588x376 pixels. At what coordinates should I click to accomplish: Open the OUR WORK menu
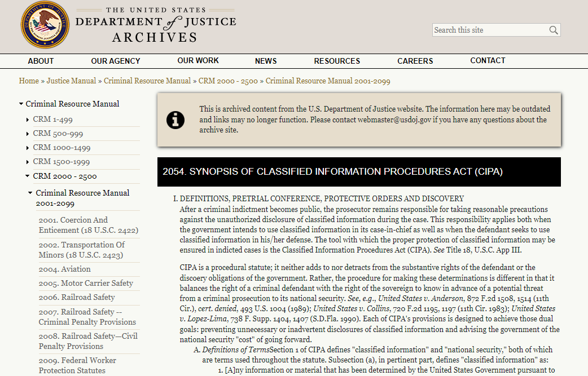coord(198,61)
